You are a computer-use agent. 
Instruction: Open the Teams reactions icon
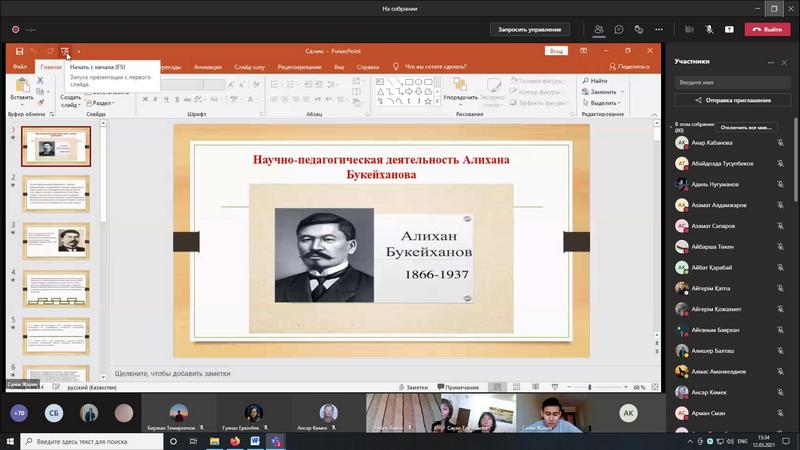(639, 30)
